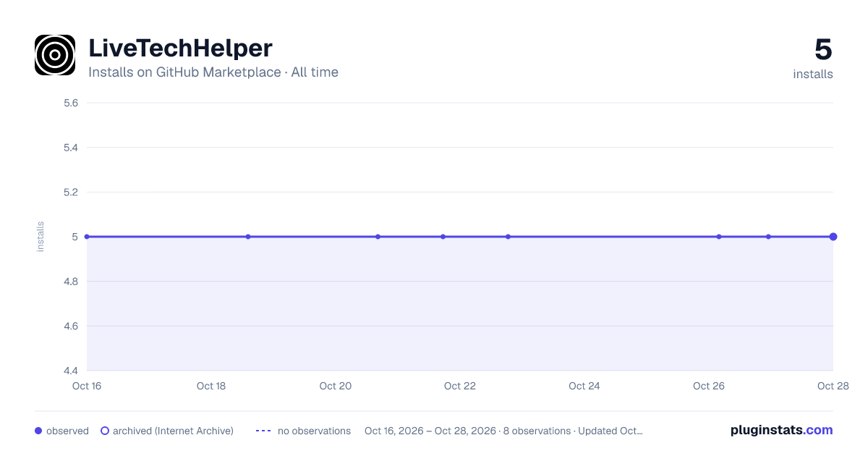This screenshot has height=456, width=868.
Task: Click the hollow circle archived legend icon
Action: (104, 431)
